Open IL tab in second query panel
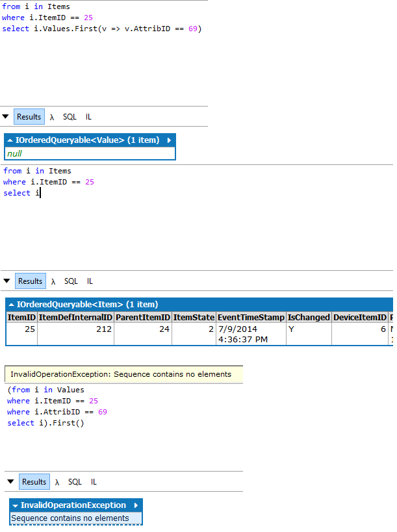The image size is (397, 532). click(x=90, y=281)
